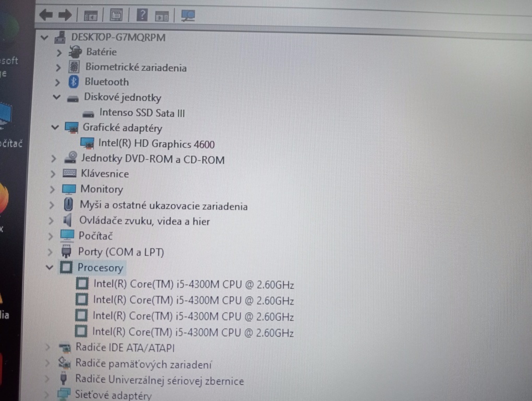The width and height of the screenshot is (532, 401).
Task: Select Intel(R) HD Graphics 4600 device
Action: click(156, 144)
